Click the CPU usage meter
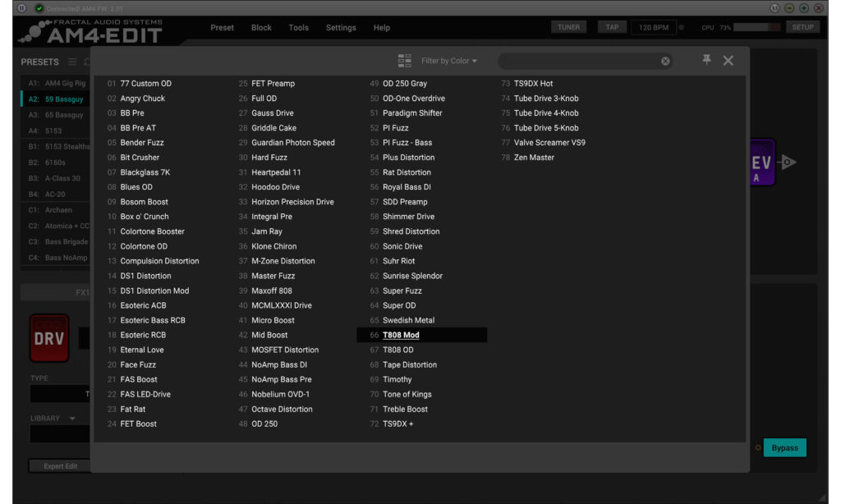 click(756, 27)
